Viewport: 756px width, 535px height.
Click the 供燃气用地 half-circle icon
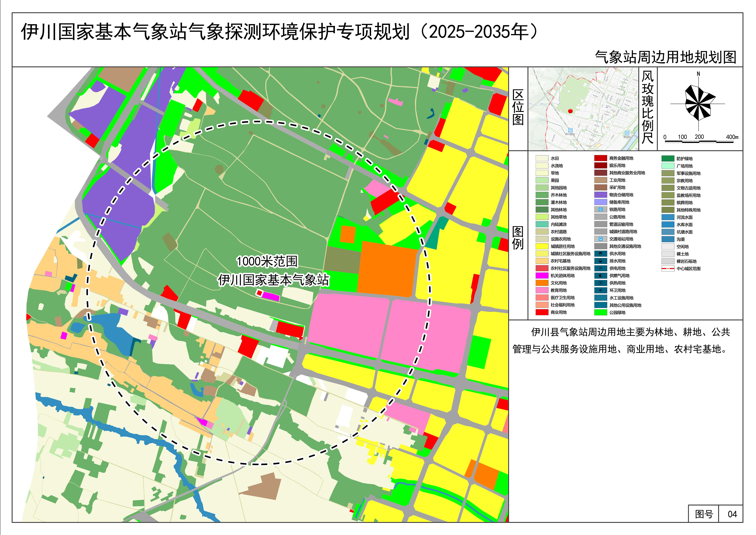click(x=601, y=276)
